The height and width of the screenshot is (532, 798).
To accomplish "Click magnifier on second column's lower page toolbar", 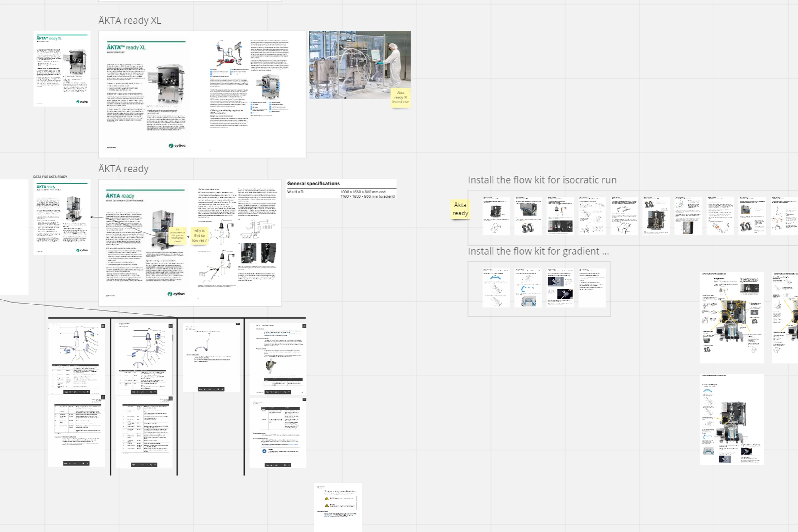I will (151, 464).
